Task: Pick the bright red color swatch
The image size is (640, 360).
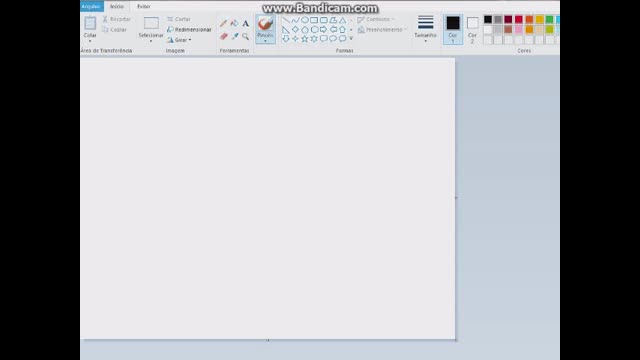Action: 518,19
